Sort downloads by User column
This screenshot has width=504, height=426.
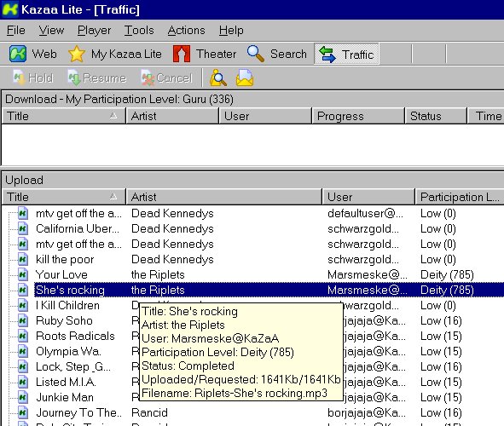(265, 116)
